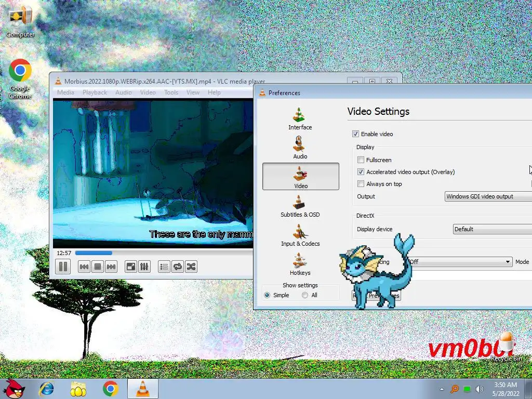Screen dimensions: 532x399
Task: Show extended settings in VLC
Action: (144, 267)
